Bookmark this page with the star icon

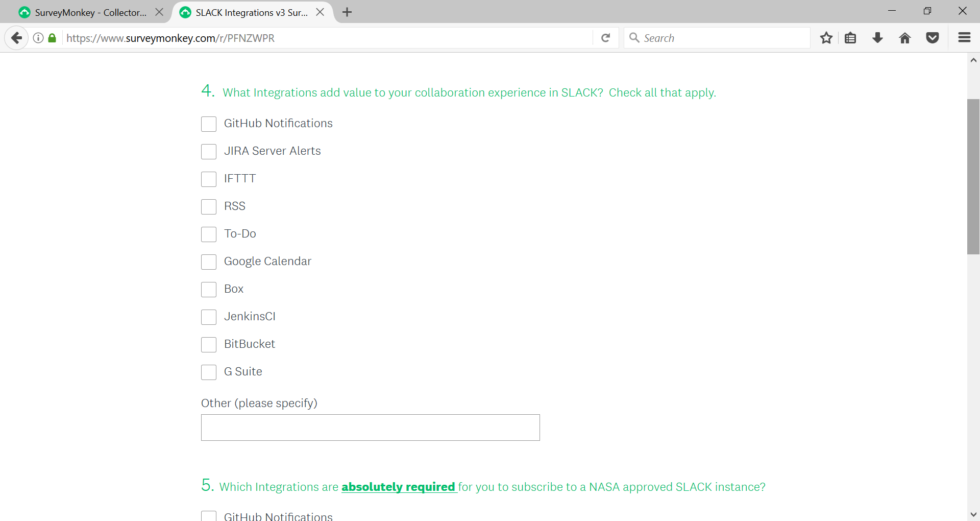click(x=826, y=38)
